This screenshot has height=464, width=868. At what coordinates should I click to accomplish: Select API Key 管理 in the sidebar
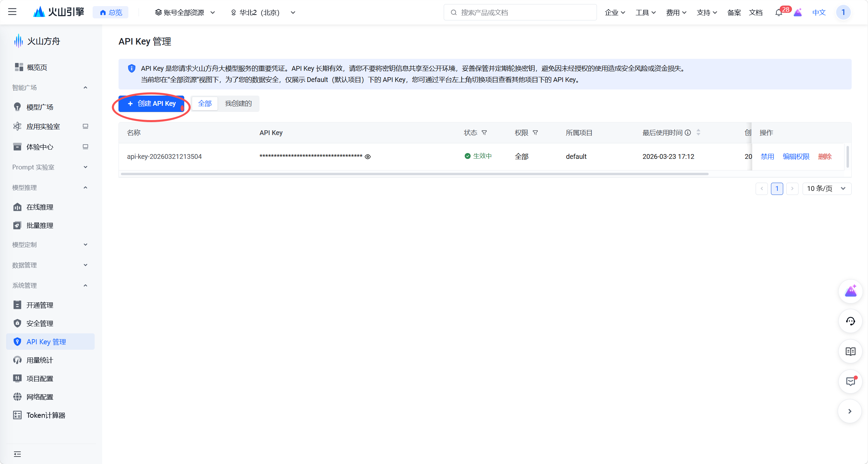click(x=50, y=342)
